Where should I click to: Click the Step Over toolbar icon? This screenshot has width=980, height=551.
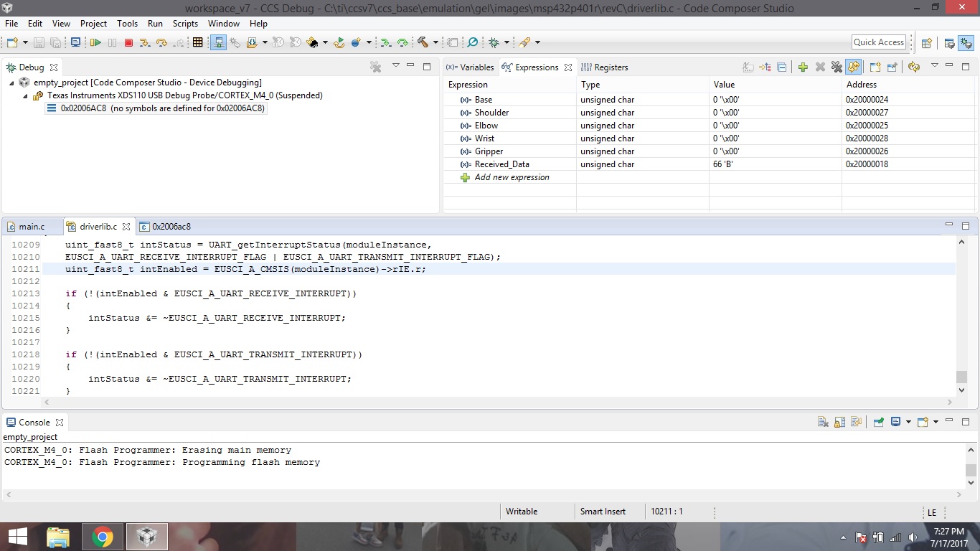(162, 42)
